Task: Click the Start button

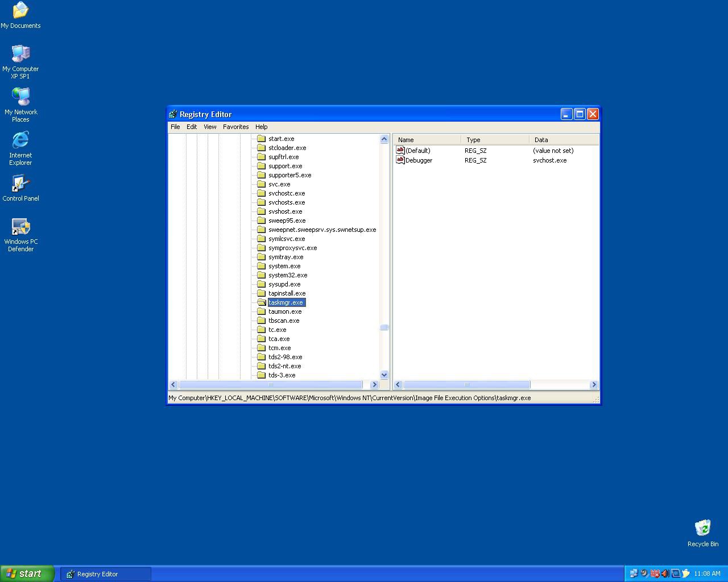Action: [27, 573]
